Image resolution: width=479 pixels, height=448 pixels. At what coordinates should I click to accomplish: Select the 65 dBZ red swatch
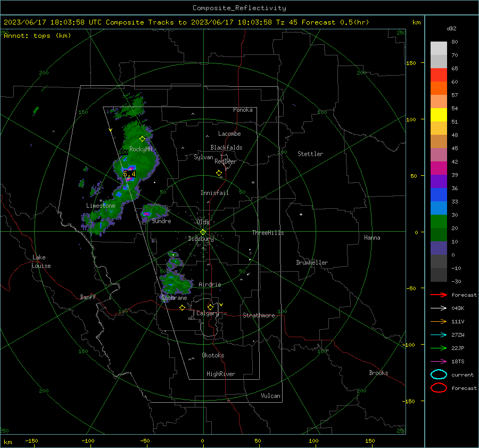click(439, 75)
